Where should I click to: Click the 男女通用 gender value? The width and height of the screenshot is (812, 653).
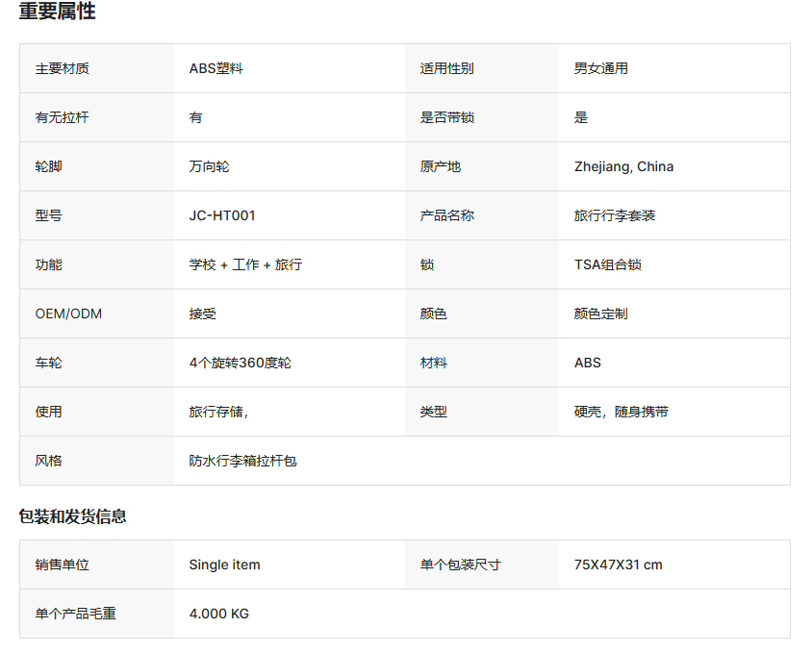(600, 68)
